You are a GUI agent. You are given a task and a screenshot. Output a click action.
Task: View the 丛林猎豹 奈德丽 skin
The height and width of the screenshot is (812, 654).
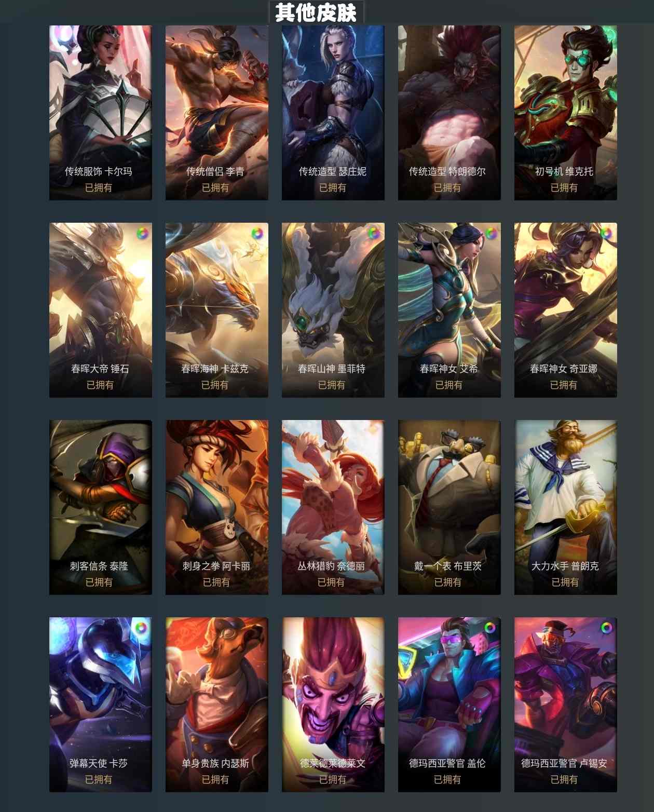pyautogui.click(x=333, y=507)
